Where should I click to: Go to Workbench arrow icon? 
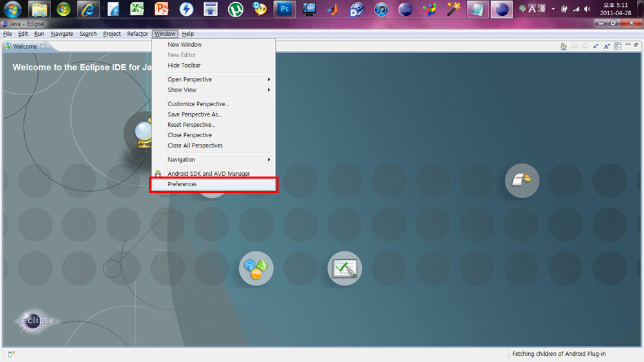(522, 181)
